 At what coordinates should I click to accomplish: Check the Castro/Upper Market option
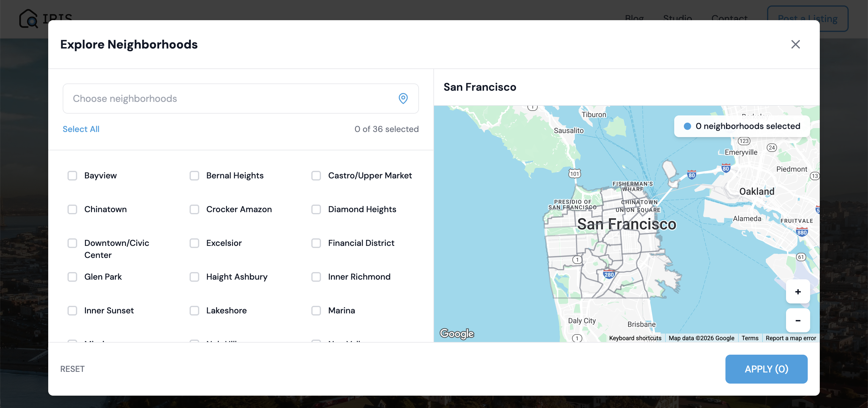coord(316,176)
